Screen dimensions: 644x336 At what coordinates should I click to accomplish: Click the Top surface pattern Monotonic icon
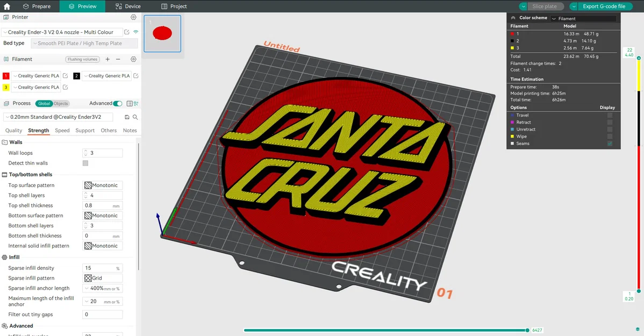88,185
